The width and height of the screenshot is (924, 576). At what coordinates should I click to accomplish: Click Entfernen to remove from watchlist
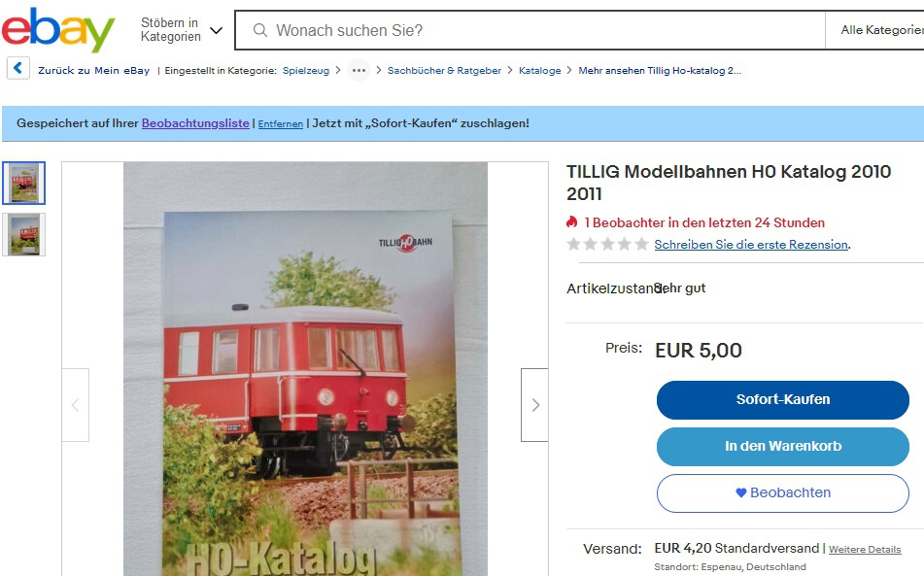[281, 123]
